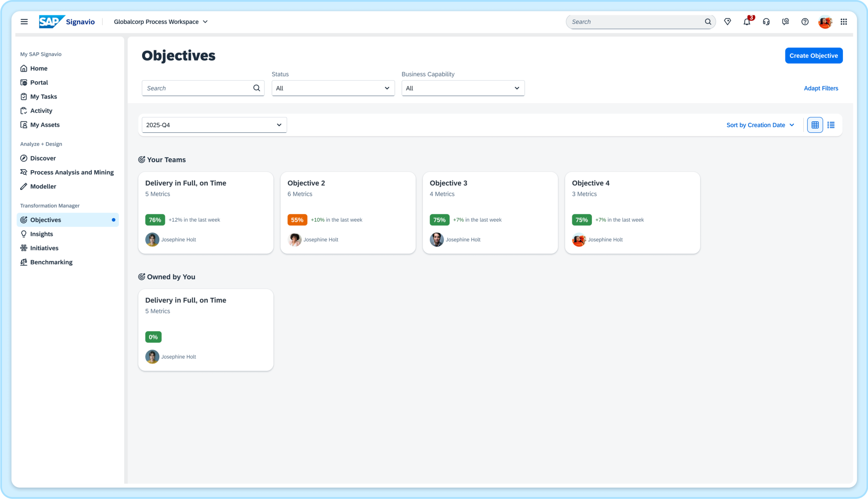Open the headset support icon
Viewport: 868px width, 499px height.
pyautogui.click(x=766, y=22)
